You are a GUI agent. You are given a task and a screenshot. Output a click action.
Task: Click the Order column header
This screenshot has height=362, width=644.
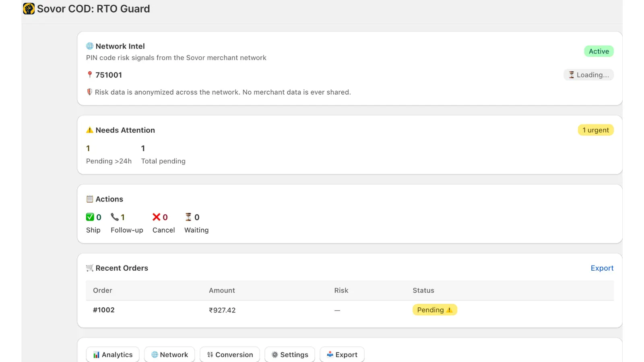tap(103, 290)
